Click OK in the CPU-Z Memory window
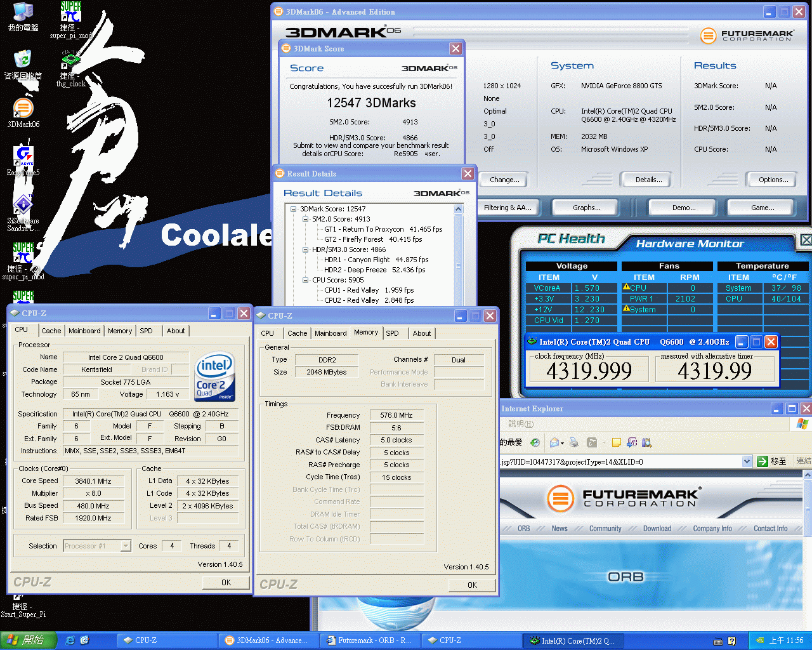 pyautogui.click(x=472, y=585)
